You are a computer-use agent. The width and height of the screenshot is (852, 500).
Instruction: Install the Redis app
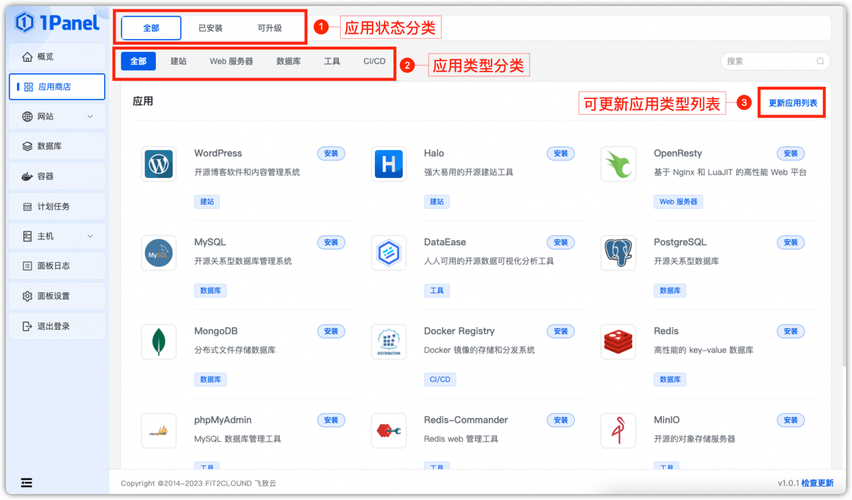[x=791, y=332]
